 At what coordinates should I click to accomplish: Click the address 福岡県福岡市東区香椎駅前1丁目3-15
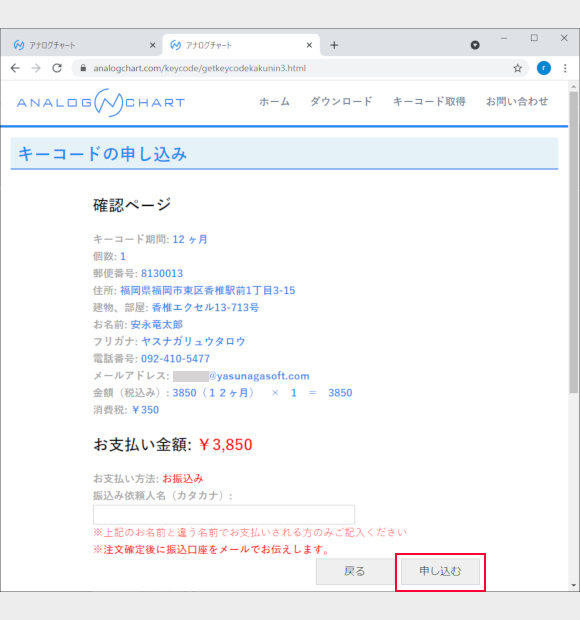click(208, 291)
